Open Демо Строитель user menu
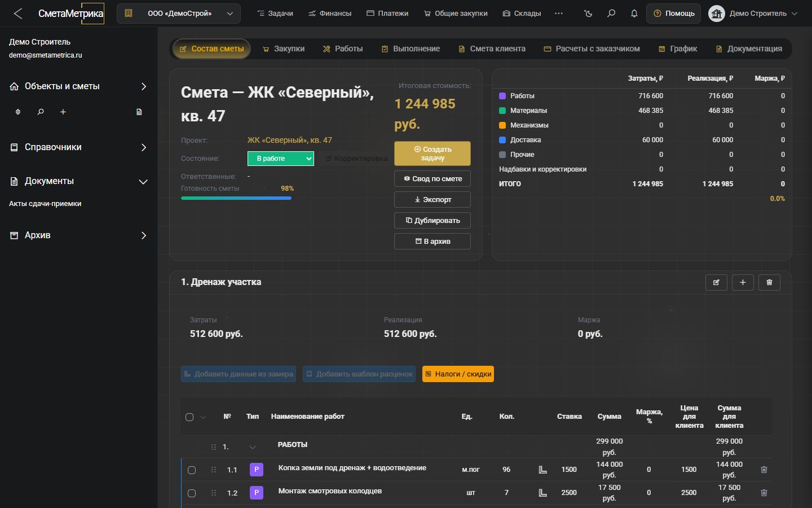This screenshot has width=812, height=508. click(754, 14)
